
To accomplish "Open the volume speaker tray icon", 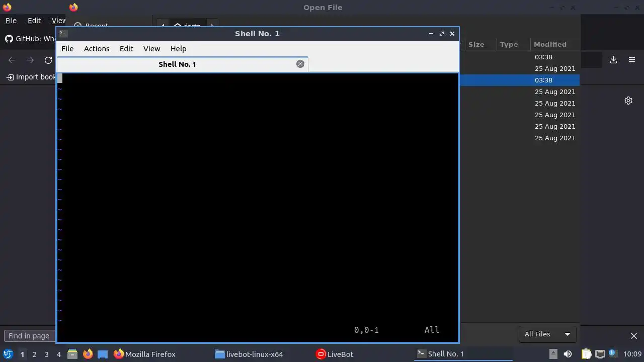I will (x=568, y=354).
